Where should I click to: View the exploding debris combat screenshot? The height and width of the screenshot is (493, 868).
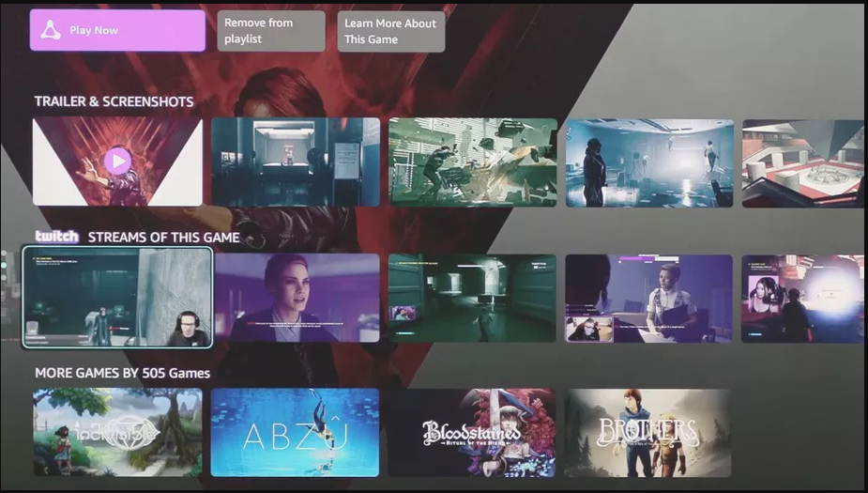473,162
